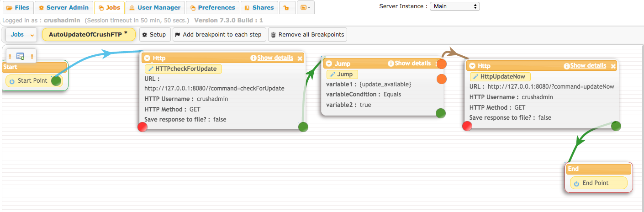Edit the HttpUpdateNow task name
Viewport: 644px width, 212px height.
point(500,76)
